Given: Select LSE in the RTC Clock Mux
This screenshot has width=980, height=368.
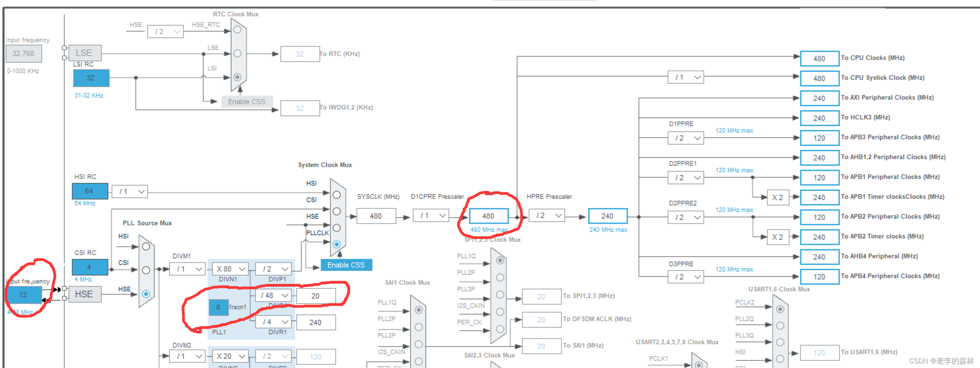Looking at the screenshot, I should click(x=238, y=54).
